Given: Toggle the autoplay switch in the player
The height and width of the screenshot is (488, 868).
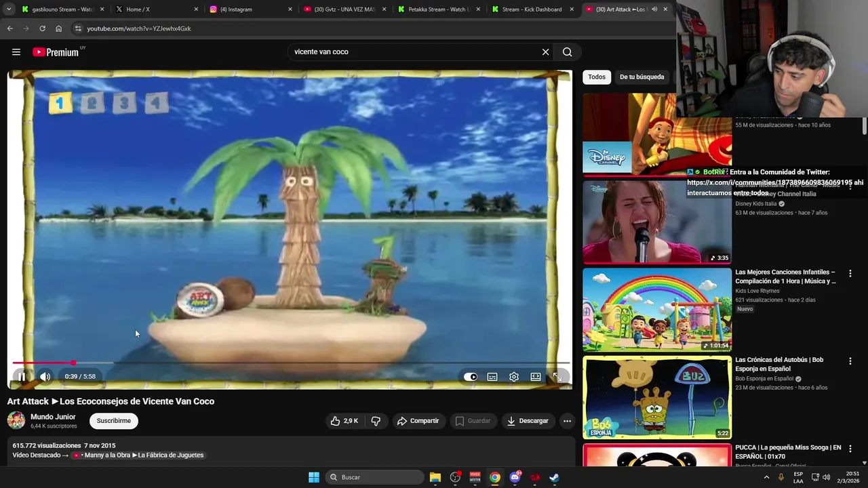Looking at the screenshot, I should click(x=470, y=377).
